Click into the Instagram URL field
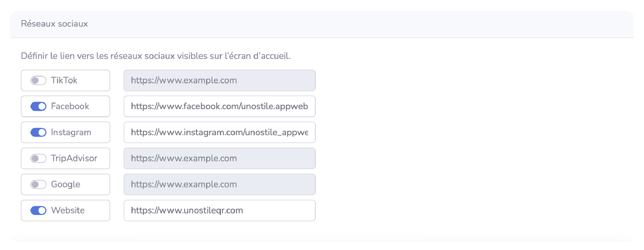 [219, 132]
